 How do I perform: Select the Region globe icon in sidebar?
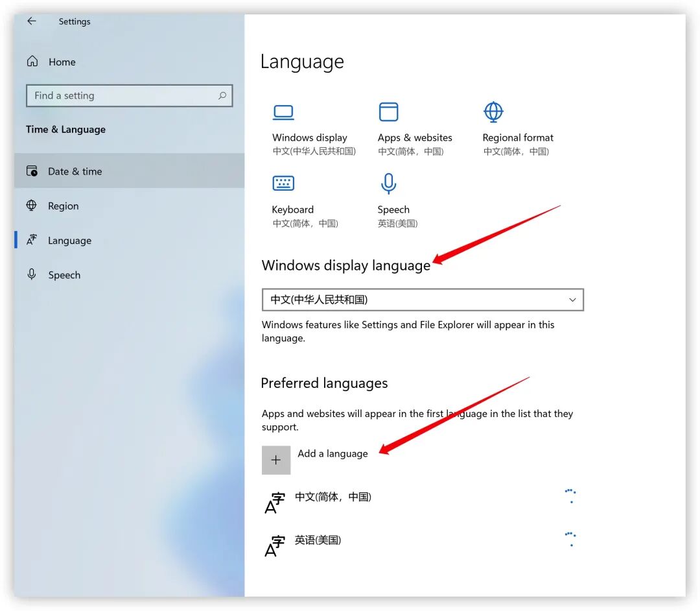32,206
